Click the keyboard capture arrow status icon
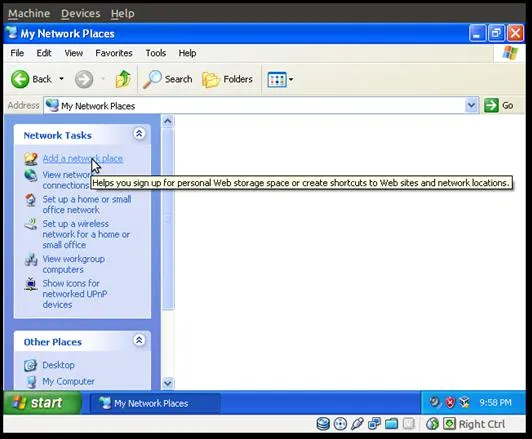532x439 pixels. (449, 424)
